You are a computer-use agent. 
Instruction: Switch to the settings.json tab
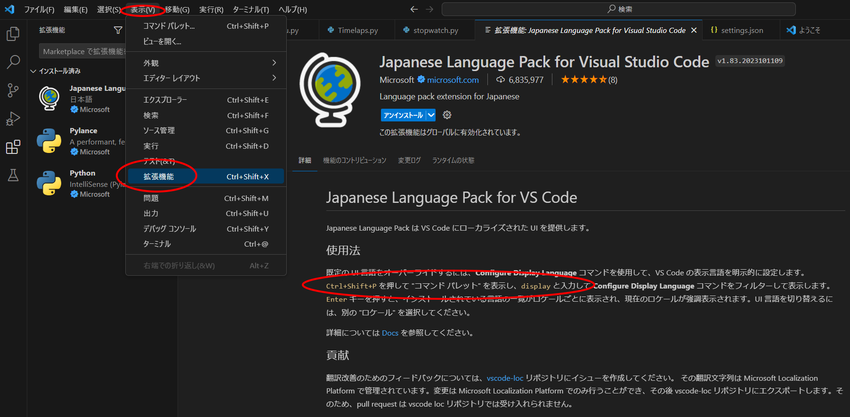pyautogui.click(x=741, y=30)
